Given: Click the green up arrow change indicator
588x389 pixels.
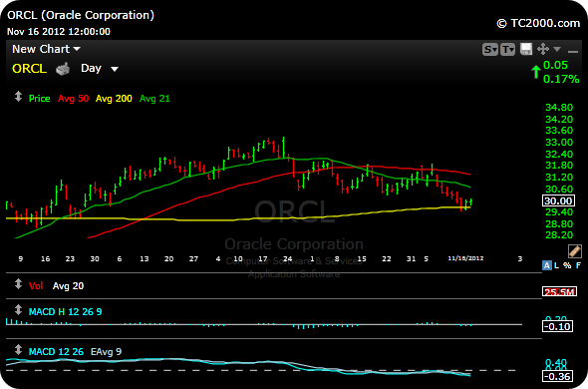Looking at the screenshot, I should coord(536,72).
